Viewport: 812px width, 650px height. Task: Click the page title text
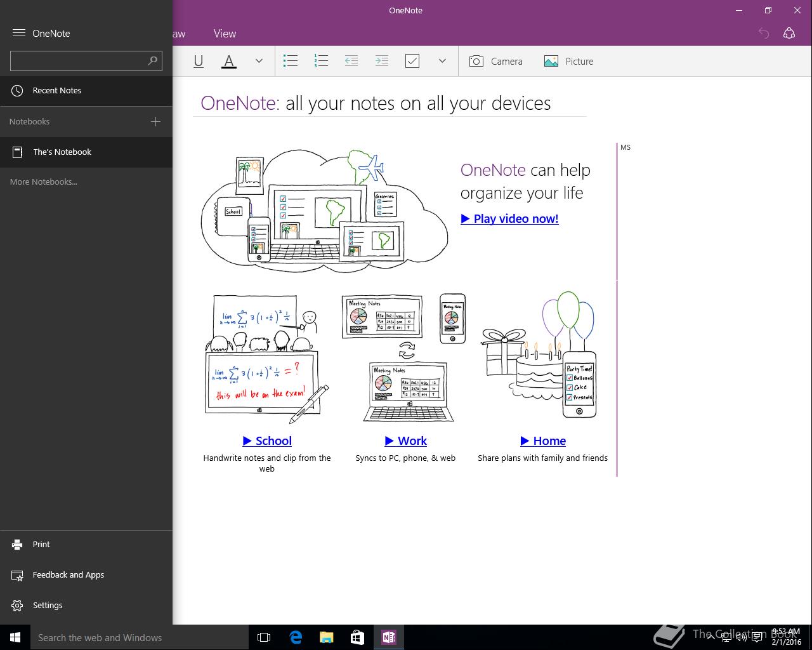[x=376, y=103]
